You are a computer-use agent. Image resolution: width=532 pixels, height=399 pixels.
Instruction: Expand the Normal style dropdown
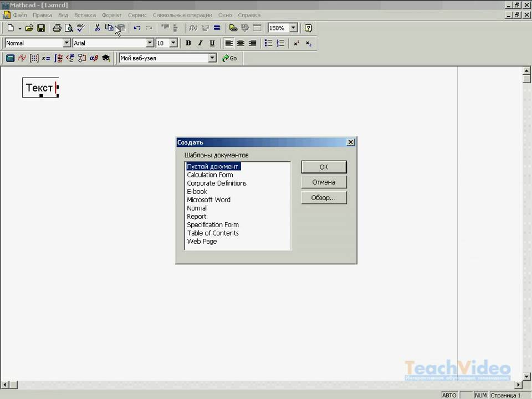[67, 43]
